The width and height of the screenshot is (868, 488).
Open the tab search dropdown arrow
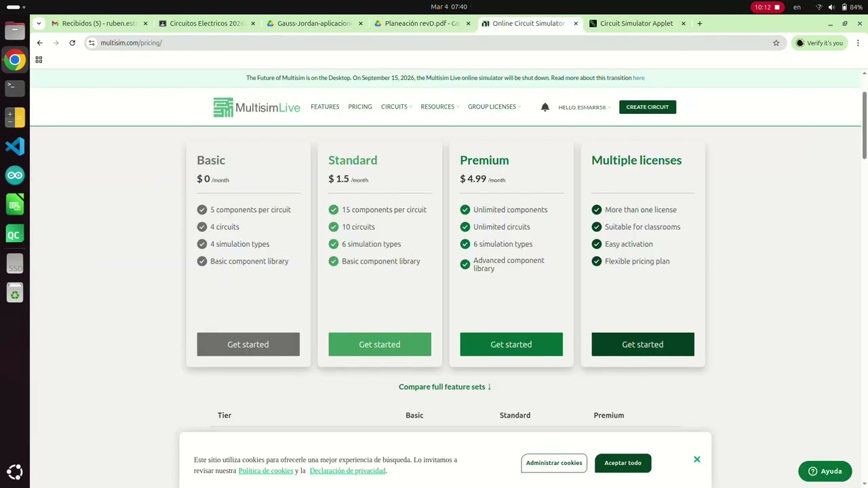coord(39,23)
